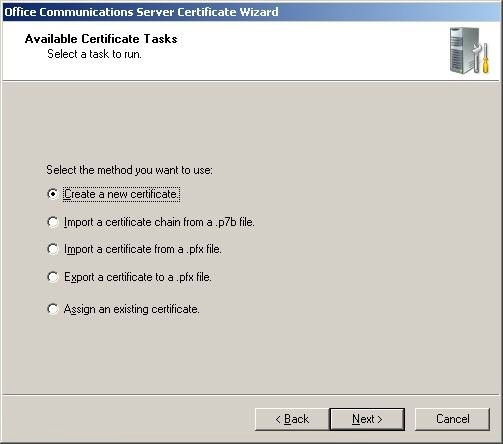503x444 pixels.
Task: Click the silver wrench in the wizard icon
Action: coord(477,57)
